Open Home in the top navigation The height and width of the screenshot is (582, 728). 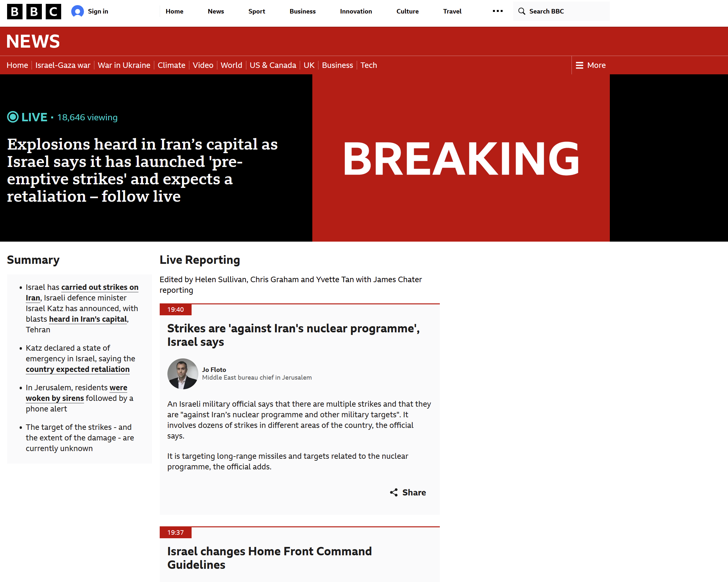coord(175,12)
